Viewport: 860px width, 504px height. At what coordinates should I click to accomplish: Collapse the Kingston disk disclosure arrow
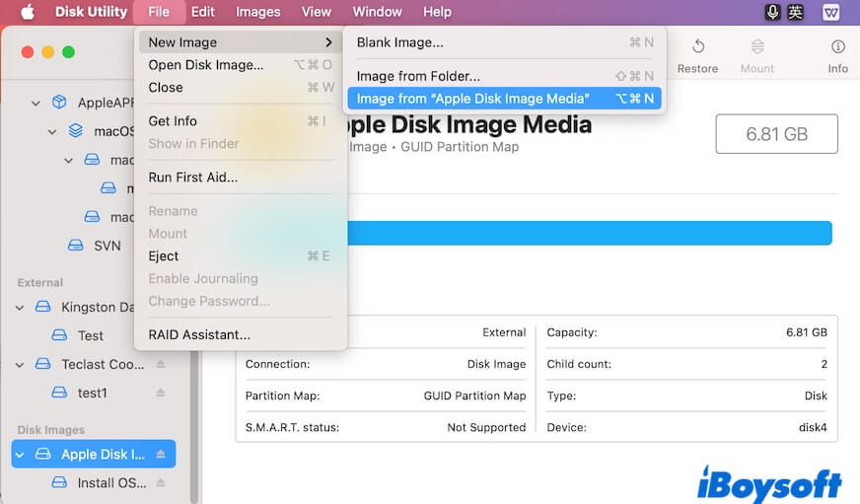[x=21, y=307]
